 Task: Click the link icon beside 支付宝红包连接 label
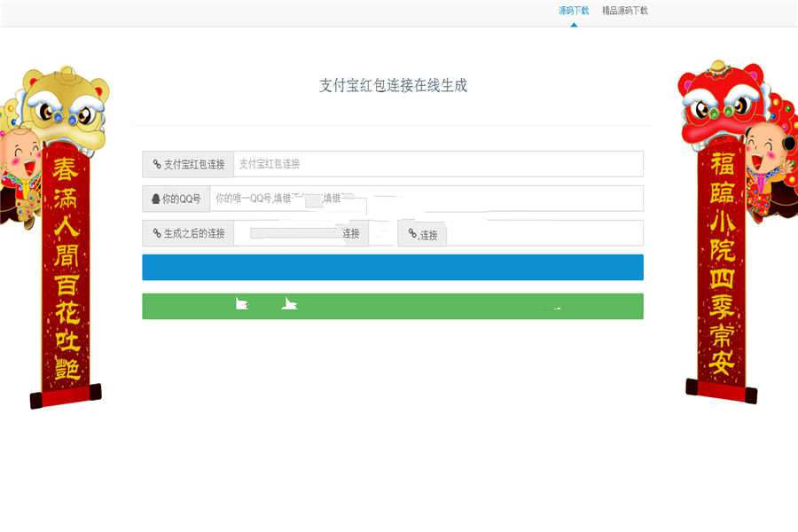[157, 164]
